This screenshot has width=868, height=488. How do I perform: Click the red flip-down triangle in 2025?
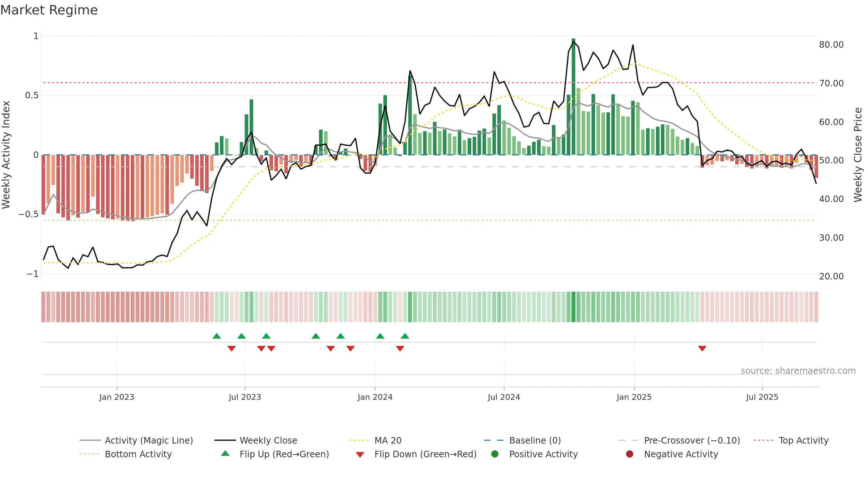pyautogui.click(x=702, y=348)
